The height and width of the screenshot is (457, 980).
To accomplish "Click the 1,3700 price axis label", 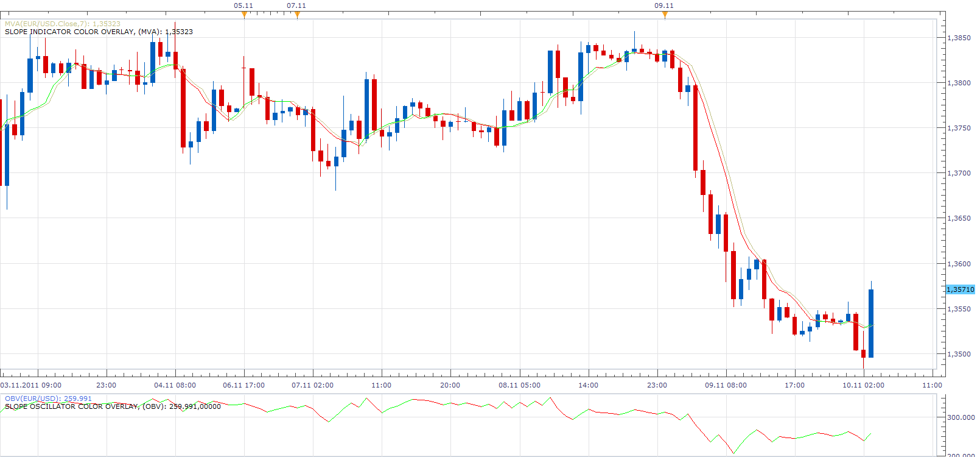I will tap(959, 173).
